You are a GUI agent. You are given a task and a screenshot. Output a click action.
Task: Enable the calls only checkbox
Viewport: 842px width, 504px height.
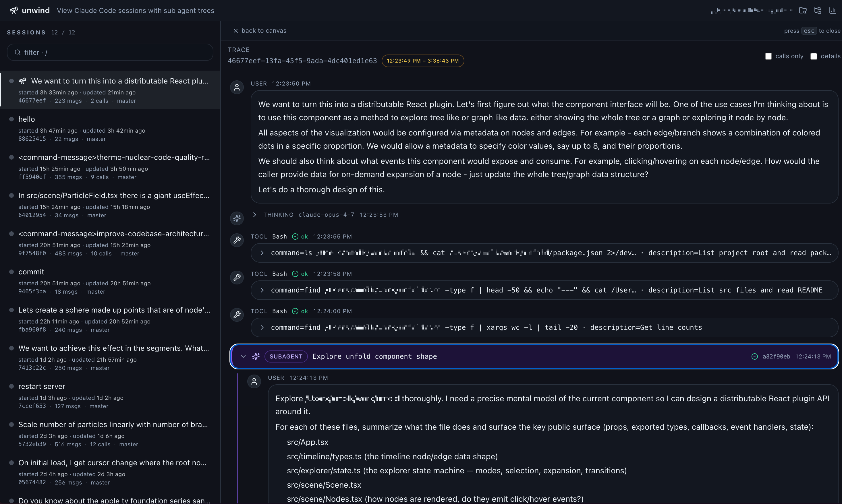(768, 56)
